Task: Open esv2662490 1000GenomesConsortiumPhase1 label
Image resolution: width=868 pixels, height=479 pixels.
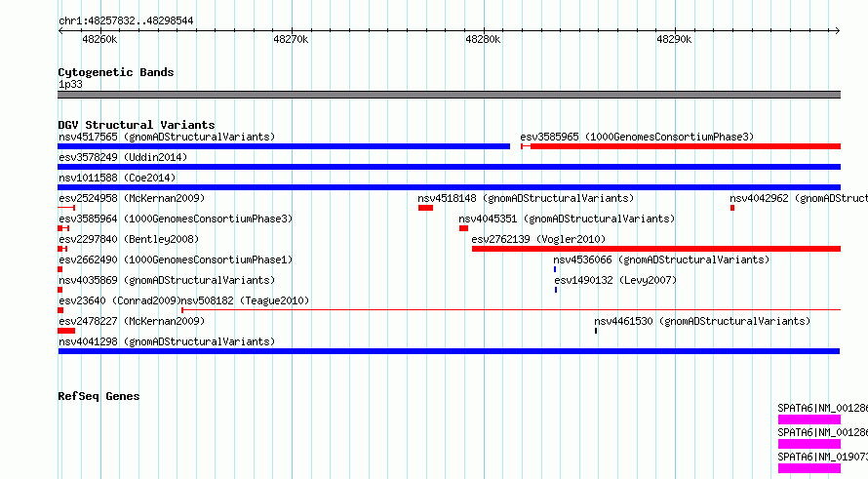Action: tap(176, 259)
